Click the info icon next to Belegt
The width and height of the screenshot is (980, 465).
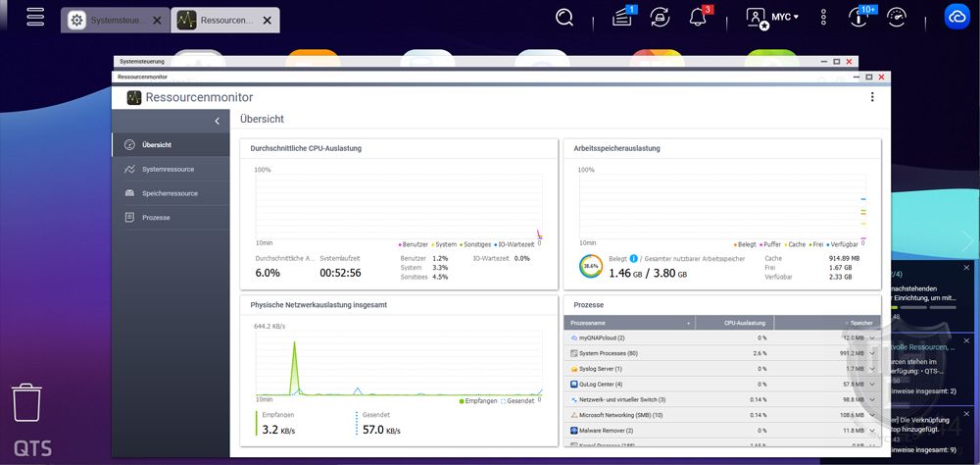(634, 258)
